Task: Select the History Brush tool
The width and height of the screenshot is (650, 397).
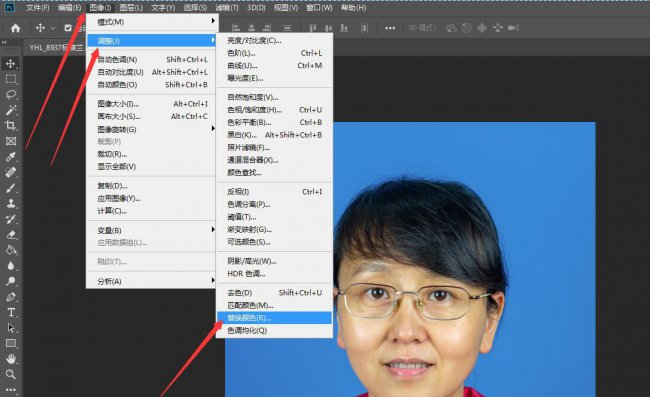Action: (11, 219)
